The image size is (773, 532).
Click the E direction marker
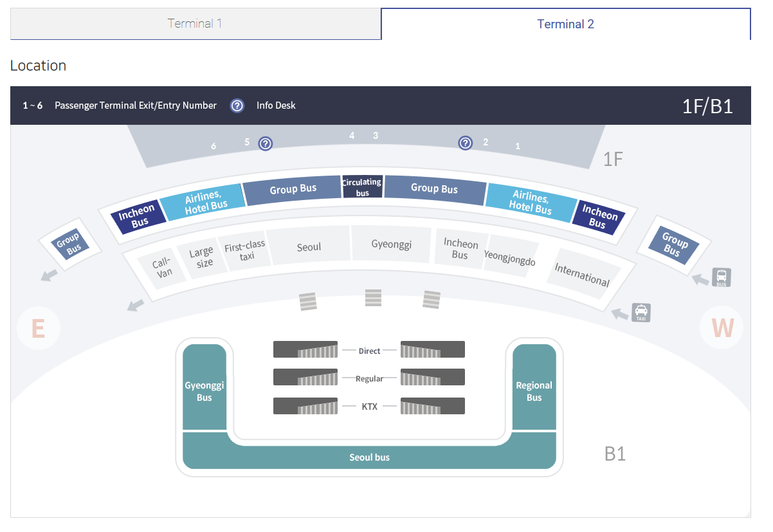point(38,329)
